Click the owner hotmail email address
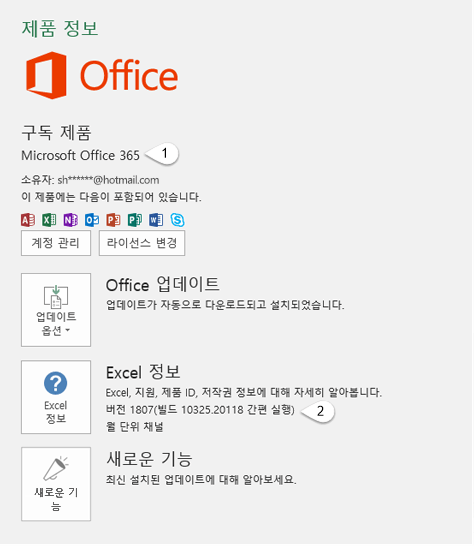The height and width of the screenshot is (546, 474). (108, 180)
